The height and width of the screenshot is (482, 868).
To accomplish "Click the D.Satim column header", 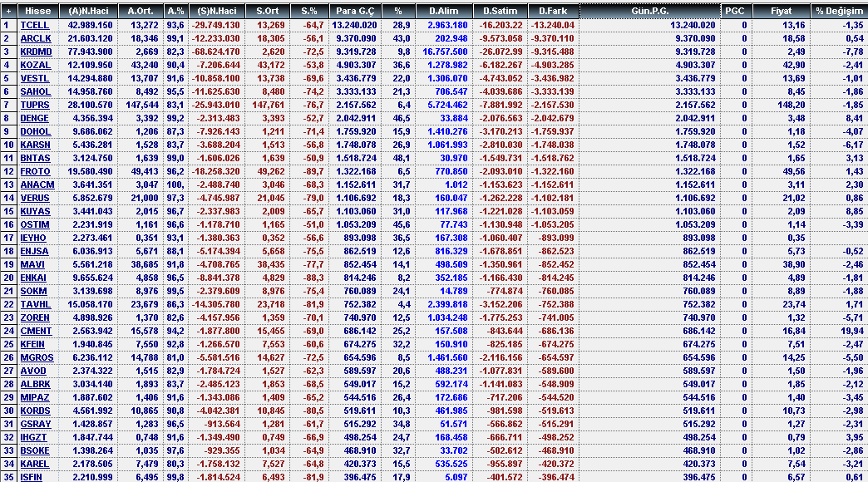I will point(499,11).
